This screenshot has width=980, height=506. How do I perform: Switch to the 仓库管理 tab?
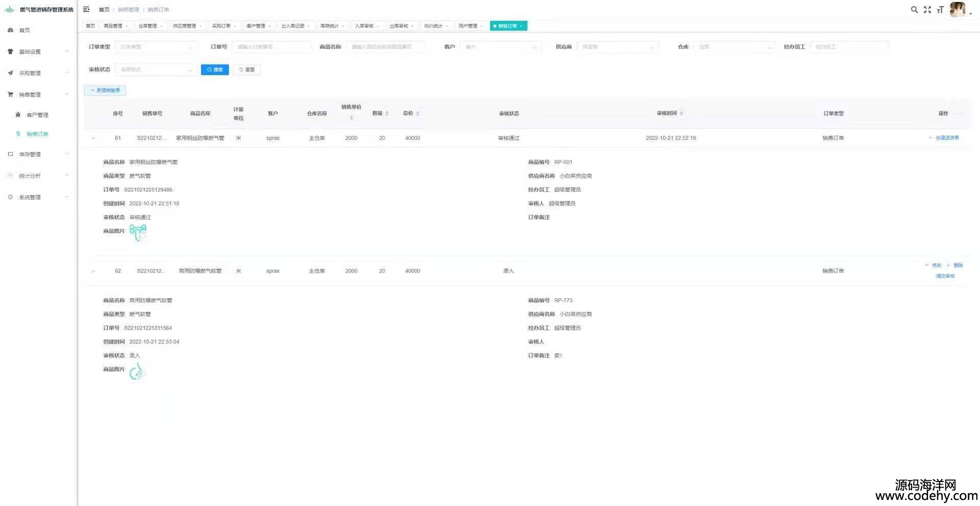point(151,26)
